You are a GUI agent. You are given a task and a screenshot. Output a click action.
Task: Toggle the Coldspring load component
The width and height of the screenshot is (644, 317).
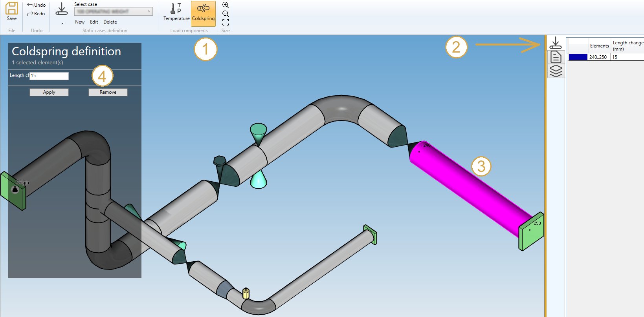click(203, 13)
